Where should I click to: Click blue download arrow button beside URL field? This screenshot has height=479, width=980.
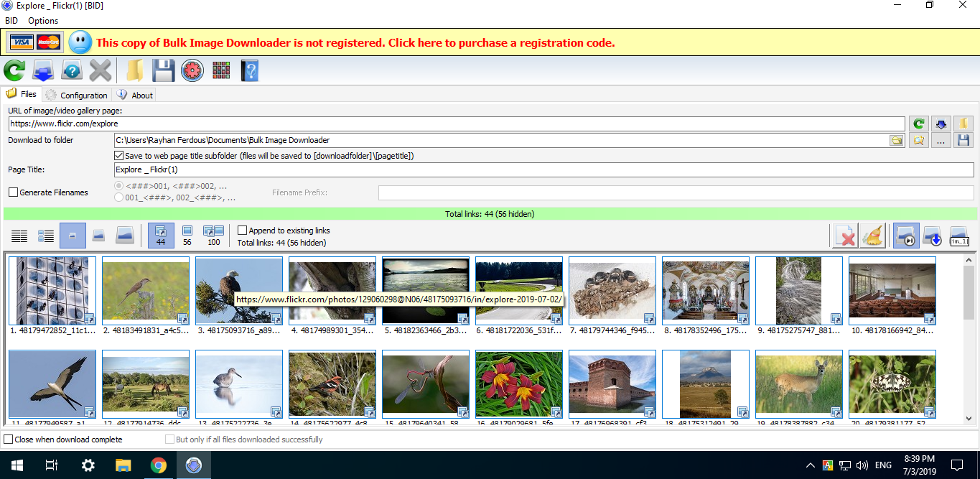point(941,124)
